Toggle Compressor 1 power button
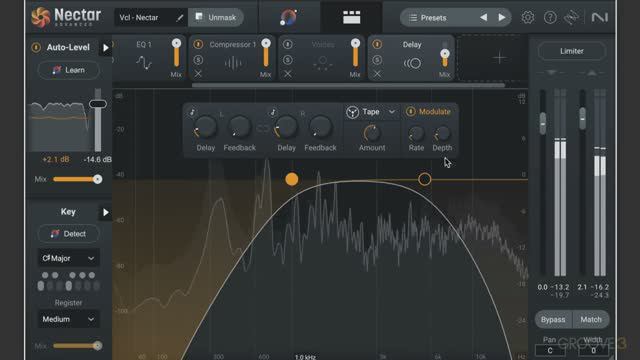 [198, 44]
